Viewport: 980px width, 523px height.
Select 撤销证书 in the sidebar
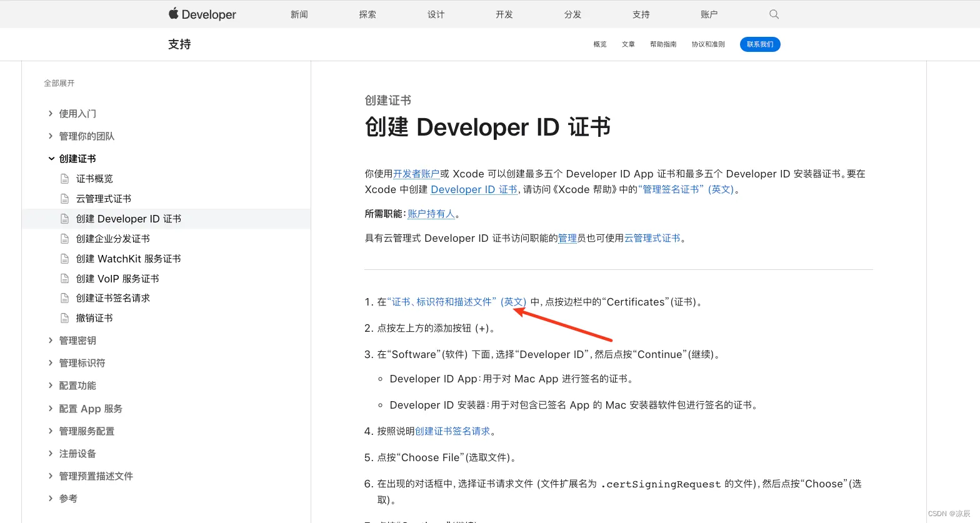coord(94,318)
